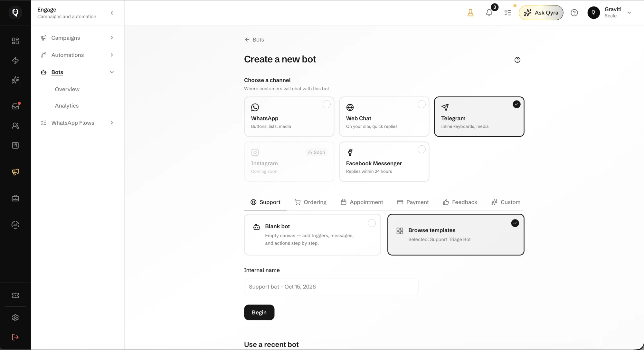Screen dimensions: 644x350
Task: Choose the Browse templates option
Action: [456, 235]
